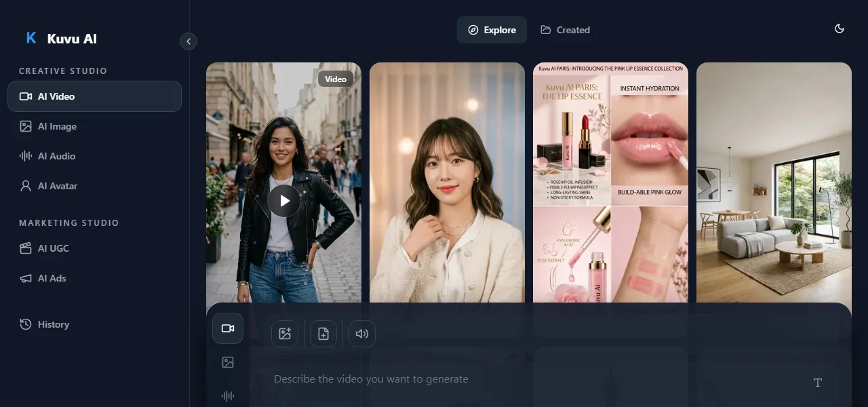Click the video description prompt field
The width and height of the screenshot is (868, 407).
point(536,379)
